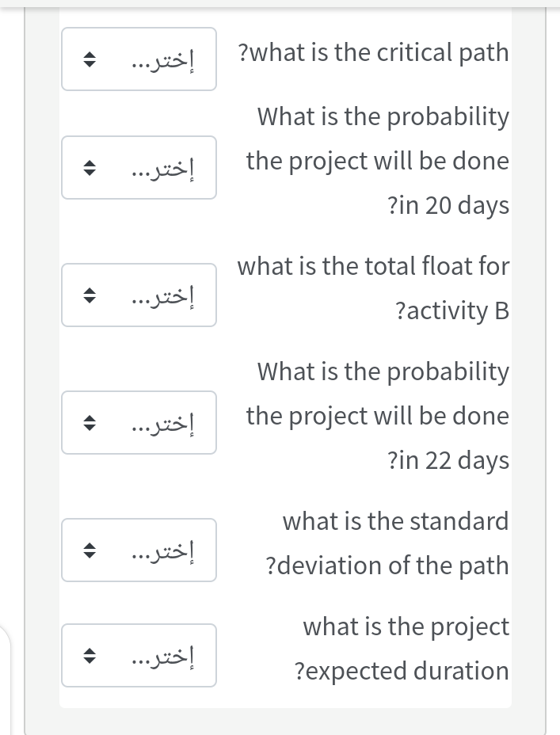Click the "what is the critical path" question text
The height and width of the screenshot is (735, 560).
(373, 53)
